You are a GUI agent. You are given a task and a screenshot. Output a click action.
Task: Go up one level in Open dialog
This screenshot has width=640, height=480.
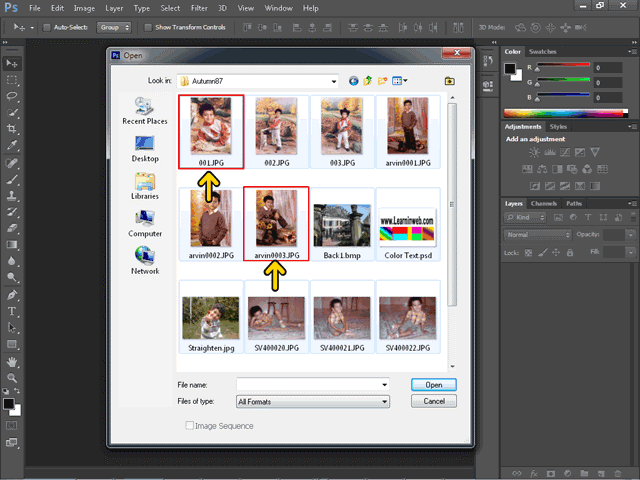[368, 81]
